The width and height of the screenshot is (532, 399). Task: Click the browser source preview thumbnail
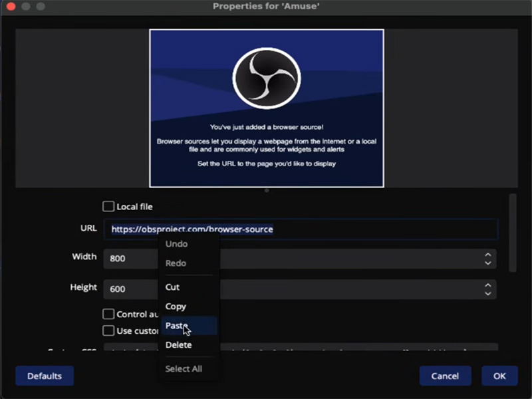(x=267, y=108)
